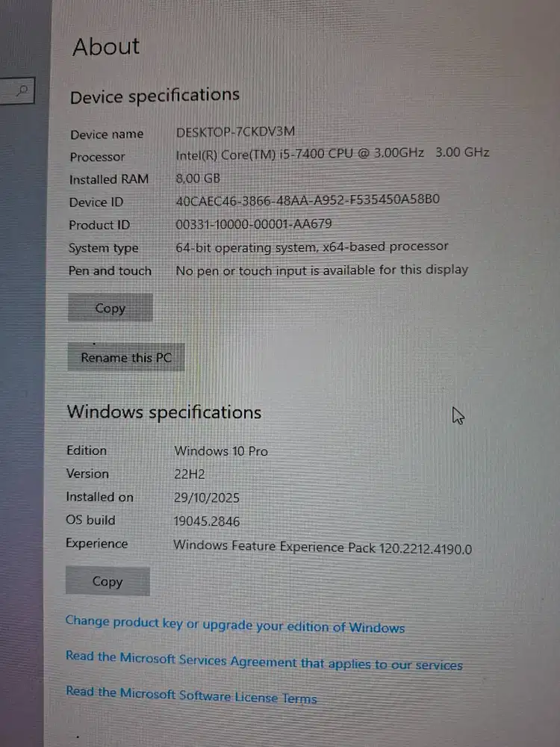560x747 pixels.
Task: Click the Device ID label
Action: pos(96,202)
